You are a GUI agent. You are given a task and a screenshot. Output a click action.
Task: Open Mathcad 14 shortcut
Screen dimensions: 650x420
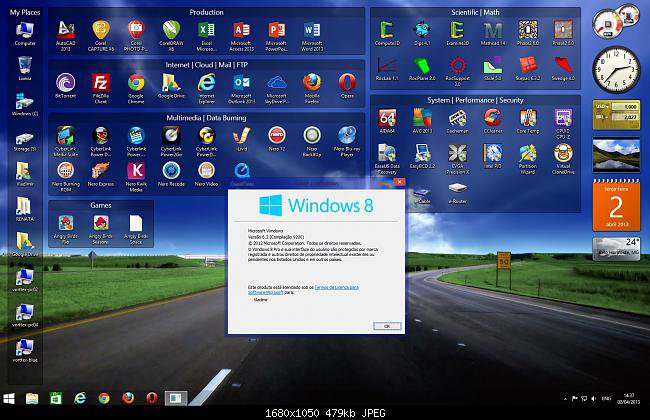coord(493,33)
